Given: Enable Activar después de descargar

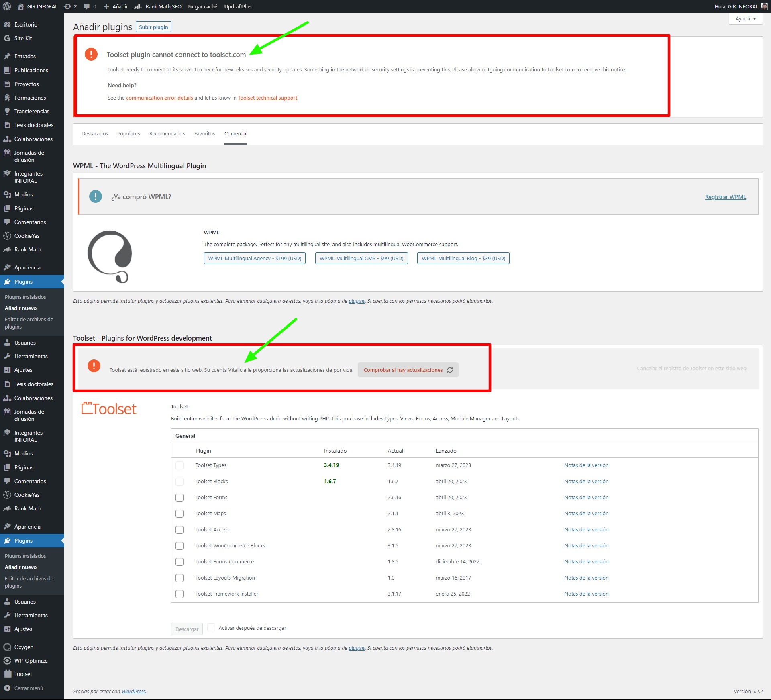Looking at the screenshot, I should click(x=211, y=628).
